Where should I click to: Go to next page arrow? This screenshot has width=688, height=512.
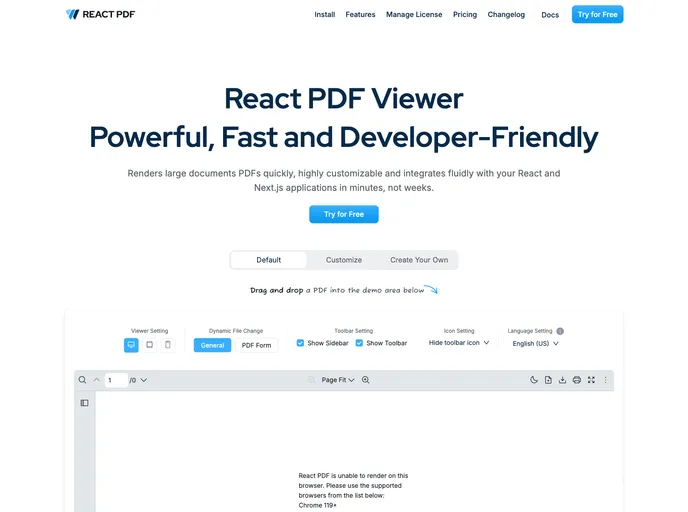click(x=144, y=380)
